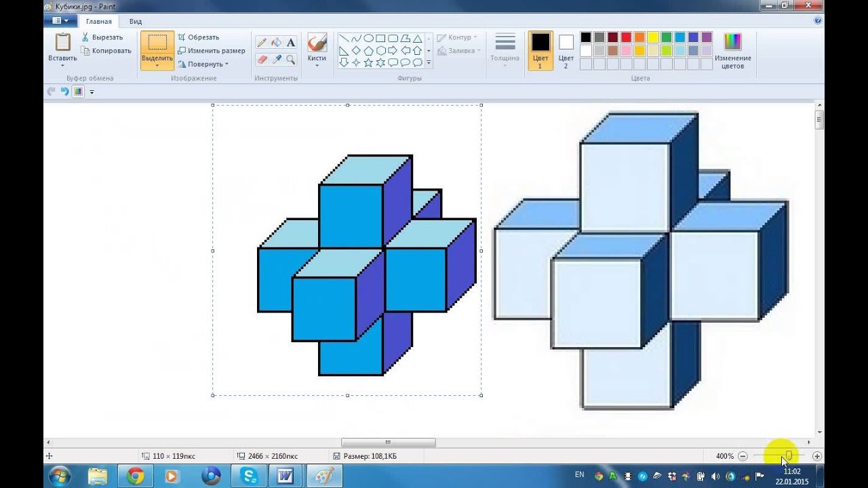Viewport: 868px width, 488px height.
Task: Pick the red color swatch in palette
Action: pos(626,37)
